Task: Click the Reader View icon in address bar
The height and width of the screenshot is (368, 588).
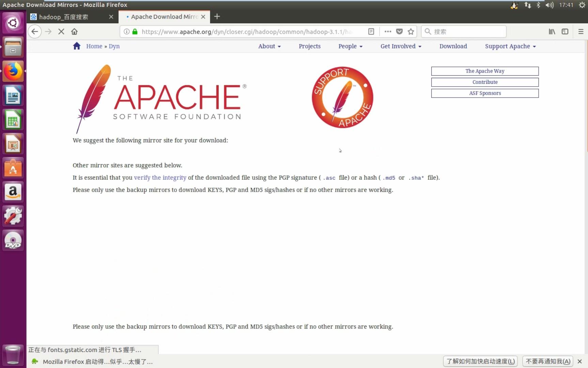Action: click(371, 31)
